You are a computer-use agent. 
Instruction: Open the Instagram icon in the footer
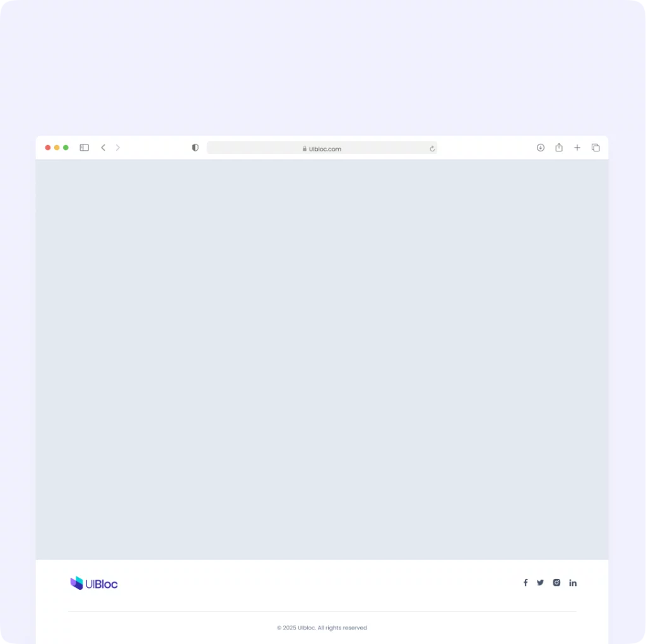pyautogui.click(x=556, y=583)
